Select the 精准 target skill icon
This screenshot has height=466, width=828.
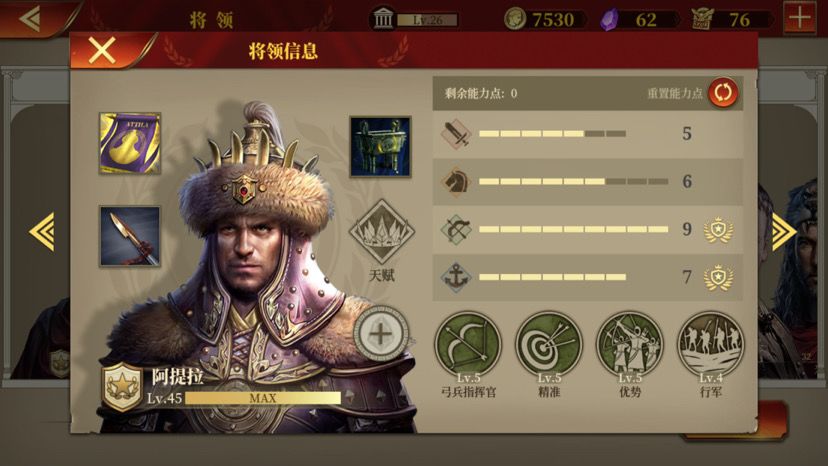point(549,344)
